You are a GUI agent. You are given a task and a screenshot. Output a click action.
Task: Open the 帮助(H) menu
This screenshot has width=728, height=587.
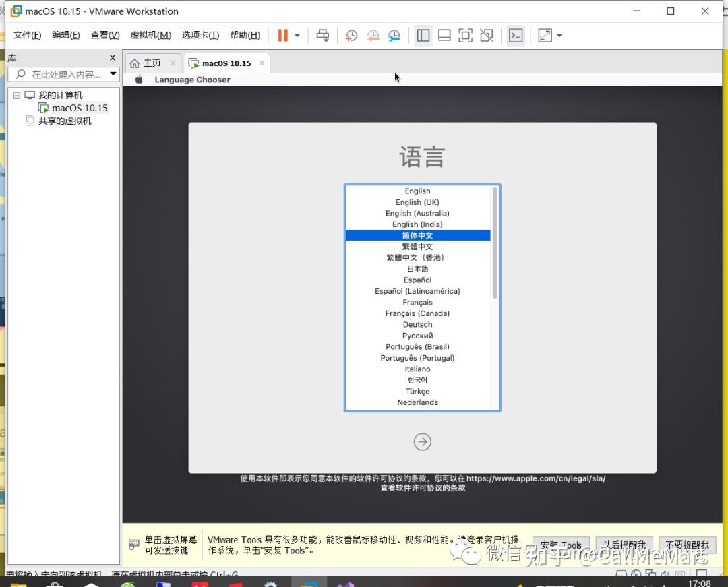(x=245, y=35)
